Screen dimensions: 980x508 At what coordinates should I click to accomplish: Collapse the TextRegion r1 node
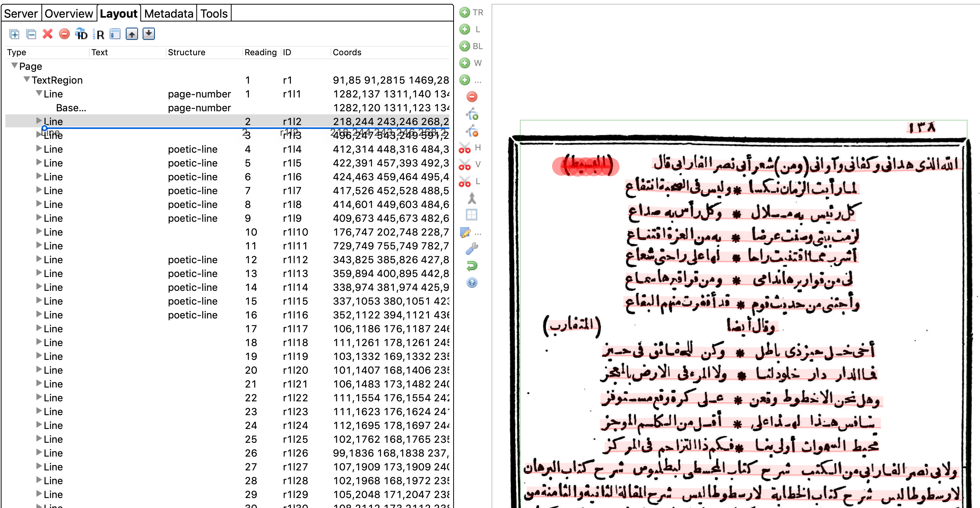[x=26, y=79]
